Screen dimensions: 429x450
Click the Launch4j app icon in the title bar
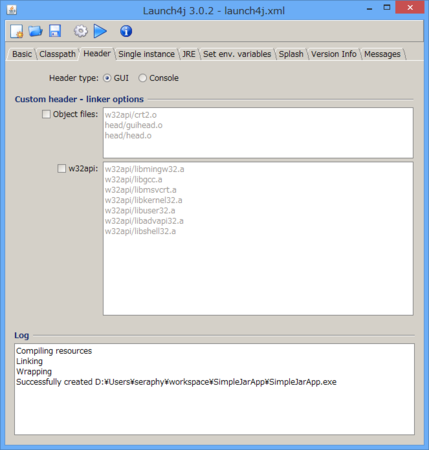coord(12,10)
